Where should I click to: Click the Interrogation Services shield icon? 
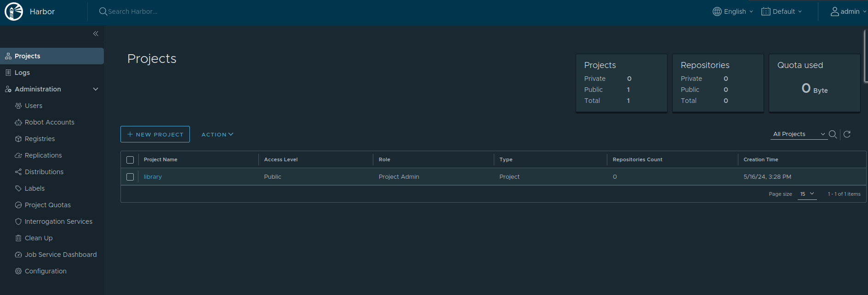pos(18,221)
